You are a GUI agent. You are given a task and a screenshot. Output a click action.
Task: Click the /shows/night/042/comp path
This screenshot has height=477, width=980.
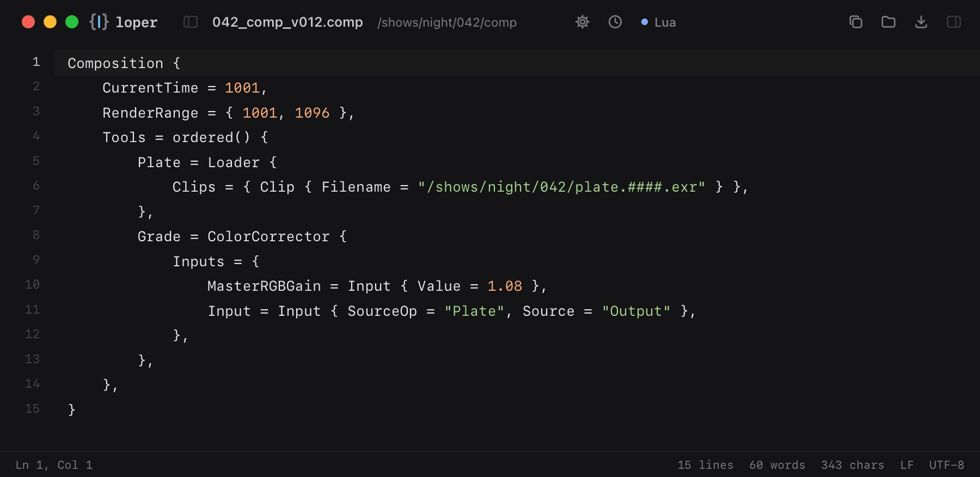(x=447, y=22)
